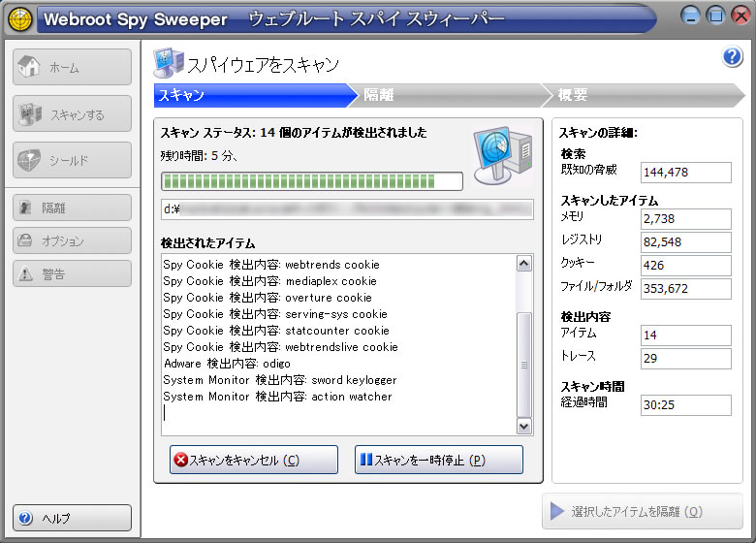
Task: Click the shield icon on シールド
Action: click(29, 160)
